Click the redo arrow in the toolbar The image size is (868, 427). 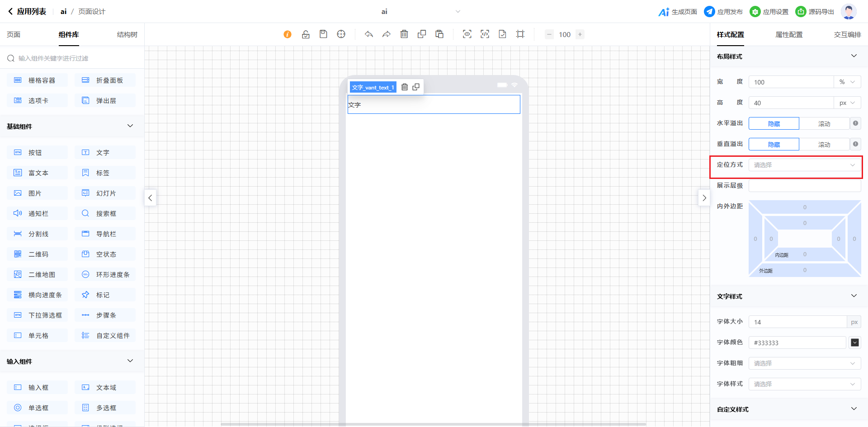coord(387,34)
